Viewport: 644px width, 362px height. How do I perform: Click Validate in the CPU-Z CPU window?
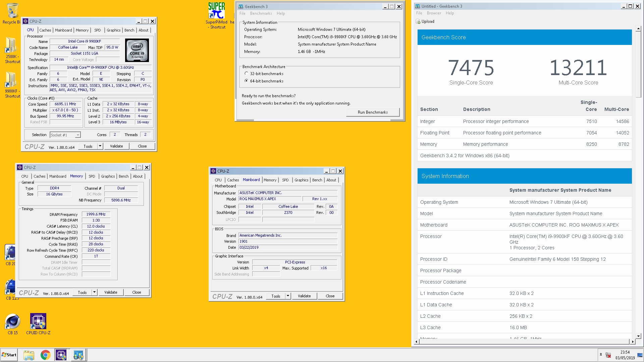tap(116, 146)
